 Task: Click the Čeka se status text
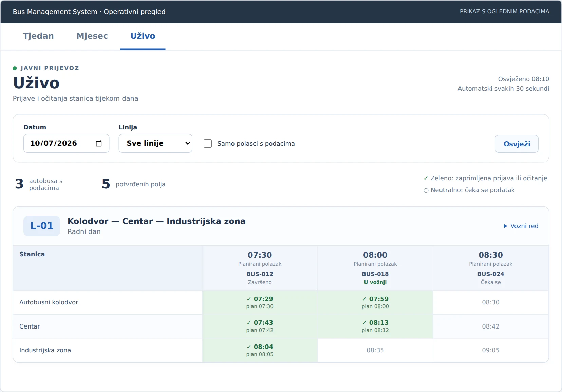point(491,282)
